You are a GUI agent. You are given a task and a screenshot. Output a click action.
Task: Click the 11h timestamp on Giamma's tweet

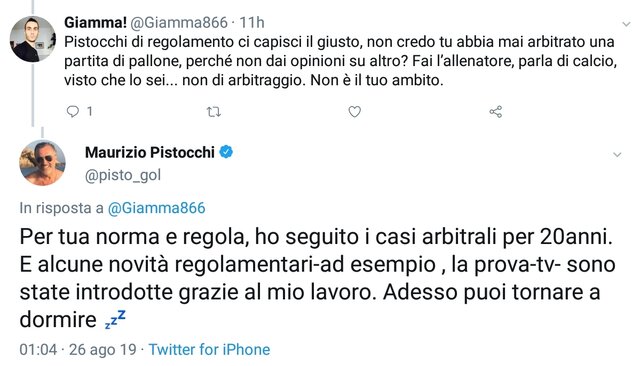pyautogui.click(x=252, y=22)
